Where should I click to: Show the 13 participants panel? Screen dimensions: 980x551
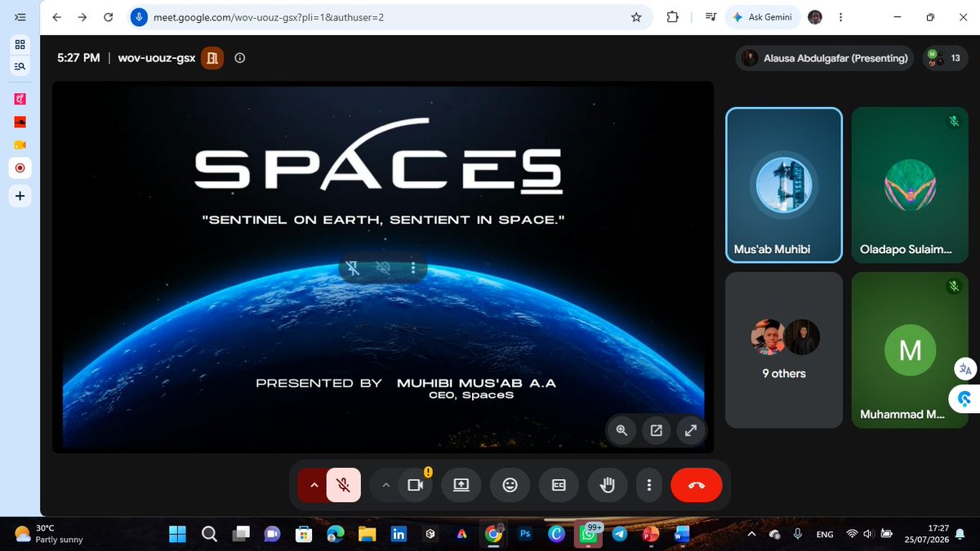click(x=945, y=58)
